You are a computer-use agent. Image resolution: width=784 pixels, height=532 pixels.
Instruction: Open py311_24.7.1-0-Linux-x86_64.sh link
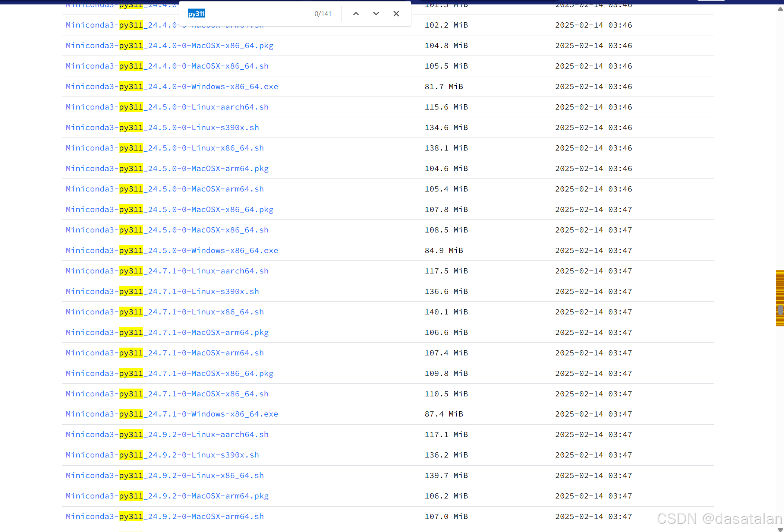(x=165, y=312)
